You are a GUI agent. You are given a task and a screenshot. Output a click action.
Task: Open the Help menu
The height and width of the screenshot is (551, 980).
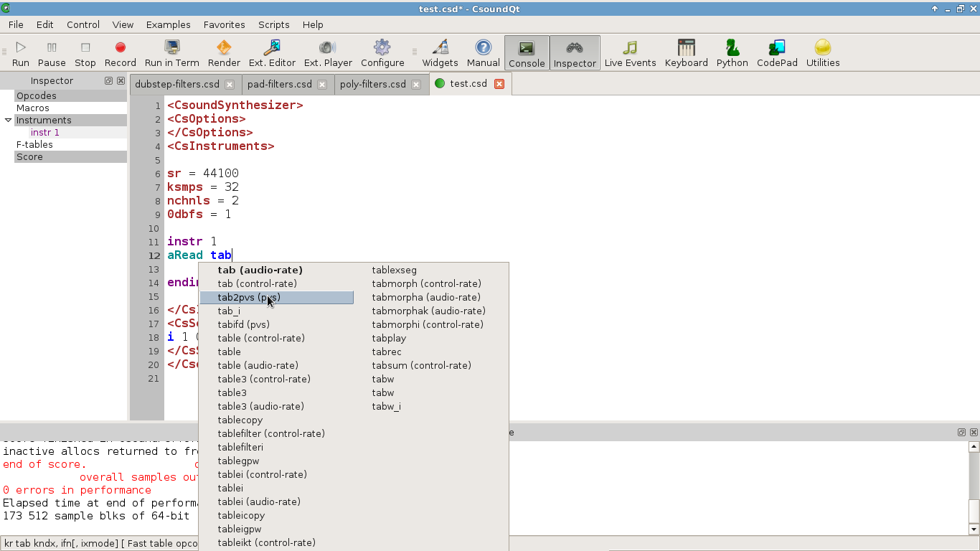pos(313,24)
